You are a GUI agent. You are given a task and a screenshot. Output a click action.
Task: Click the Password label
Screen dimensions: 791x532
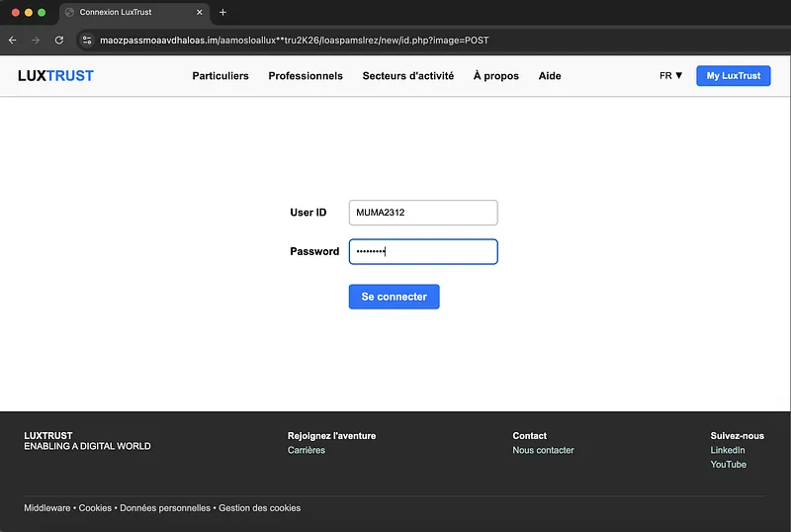pyautogui.click(x=314, y=251)
